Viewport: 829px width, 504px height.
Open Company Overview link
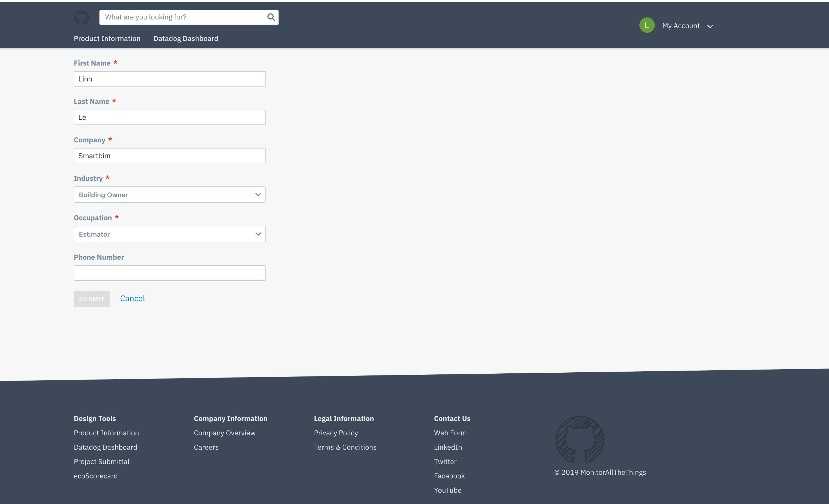click(225, 433)
